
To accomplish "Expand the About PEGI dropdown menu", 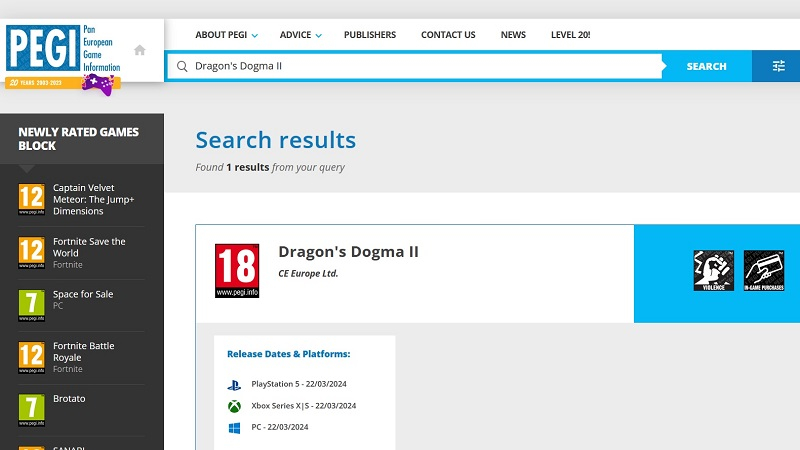I will (x=226, y=35).
